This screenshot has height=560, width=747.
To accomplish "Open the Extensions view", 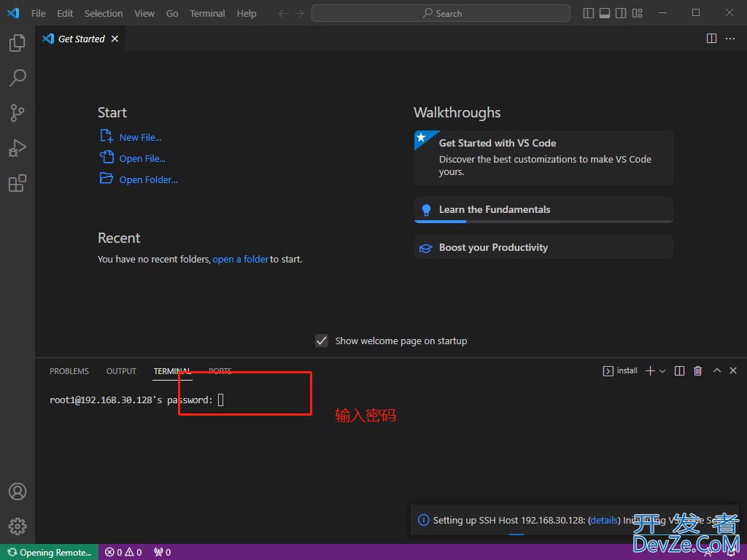I will pyautogui.click(x=18, y=183).
